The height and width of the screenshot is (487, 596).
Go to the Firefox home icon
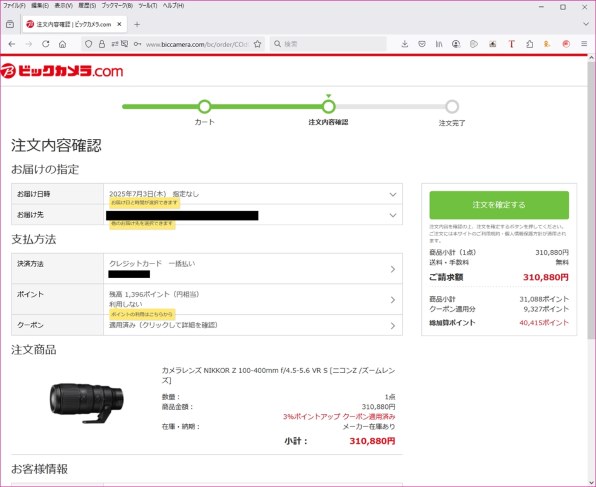pos(63,44)
